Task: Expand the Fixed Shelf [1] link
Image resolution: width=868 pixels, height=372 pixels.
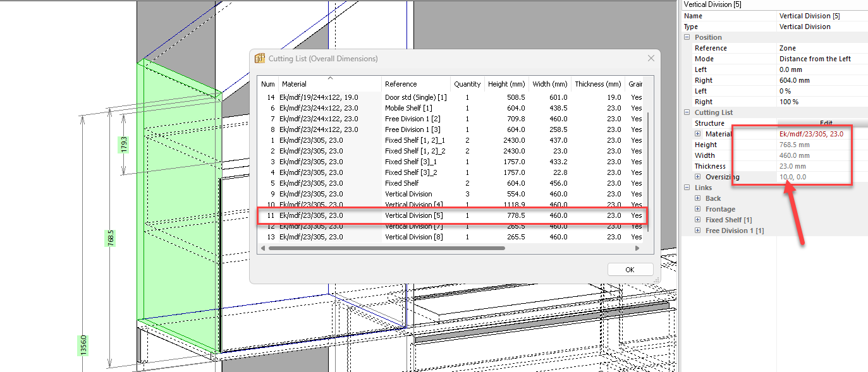Action: pos(698,220)
